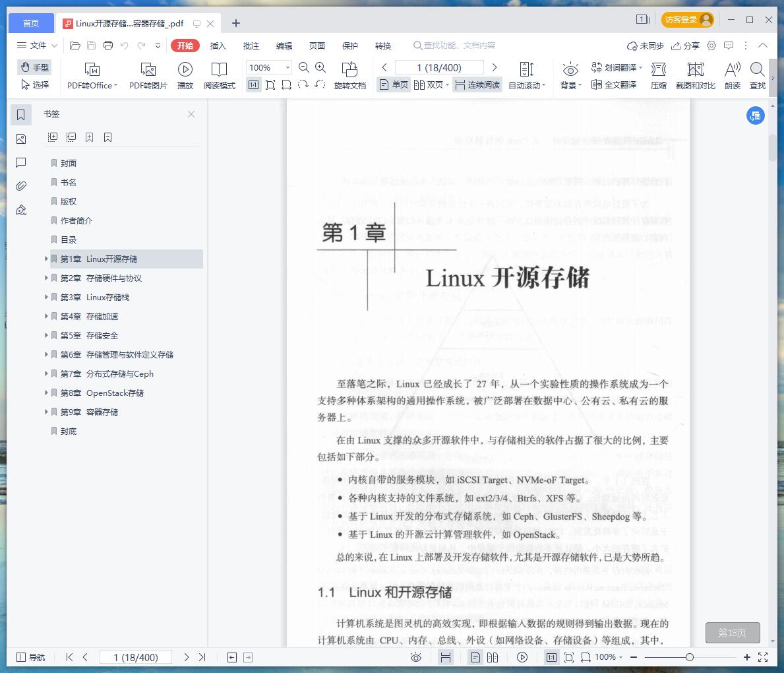Screen dimensions: 784x673
Task: Switch to 保护 ribbon tab
Action: (350, 46)
